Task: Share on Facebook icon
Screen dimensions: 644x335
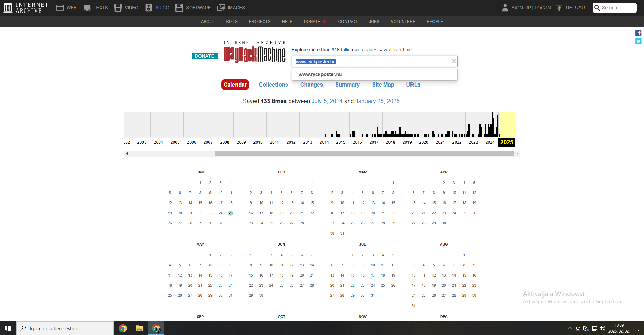Action: [638, 33]
